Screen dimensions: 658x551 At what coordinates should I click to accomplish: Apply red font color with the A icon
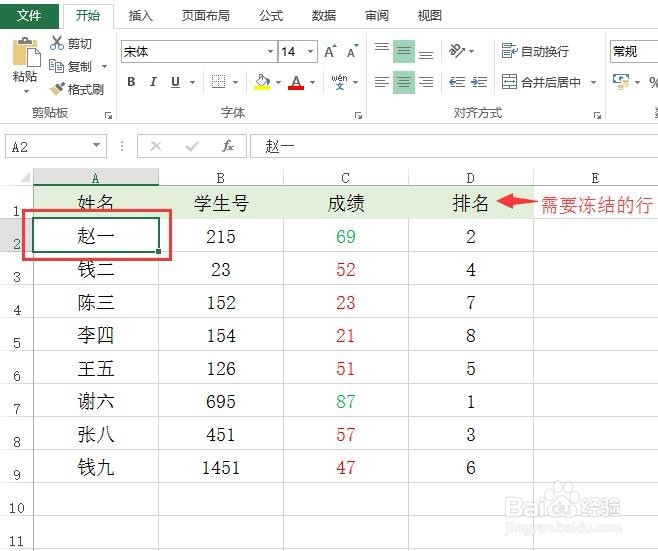(296, 82)
